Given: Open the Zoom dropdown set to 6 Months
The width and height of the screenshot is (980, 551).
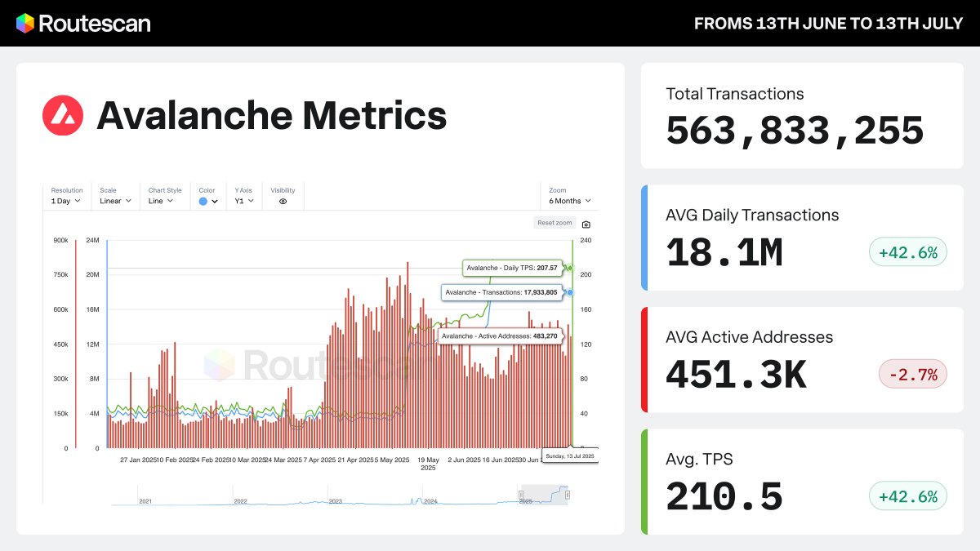Looking at the screenshot, I should 570,201.
